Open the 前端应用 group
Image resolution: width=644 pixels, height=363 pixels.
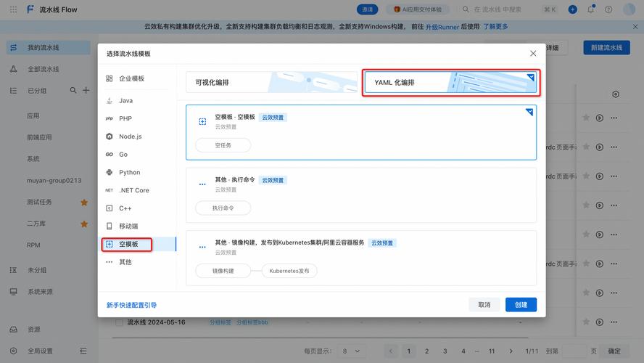click(39, 137)
